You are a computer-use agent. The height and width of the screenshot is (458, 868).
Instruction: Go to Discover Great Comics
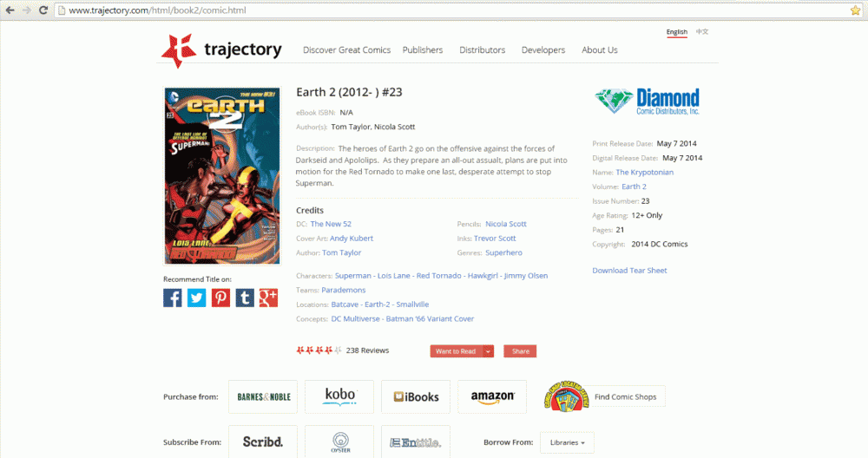tap(346, 49)
